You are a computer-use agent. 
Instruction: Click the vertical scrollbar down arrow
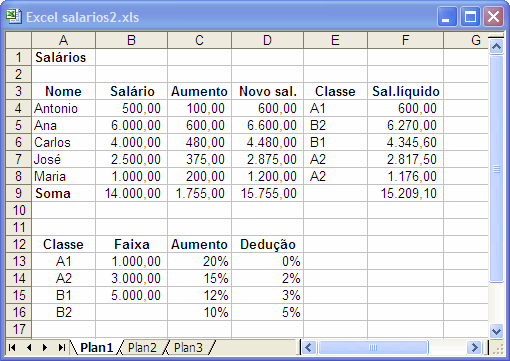tap(496, 331)
